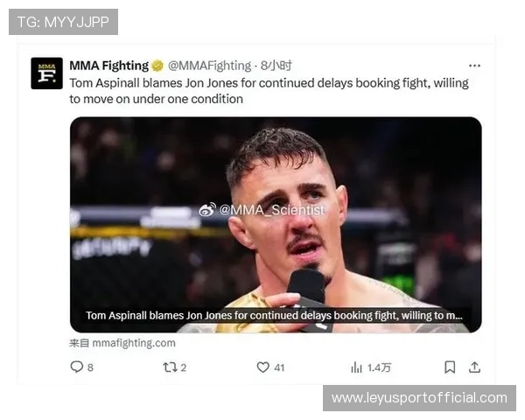This screenshot has height=420, width=525.
Task: Open the www.leyusportofficial.com banner
Action: (419, 398)
